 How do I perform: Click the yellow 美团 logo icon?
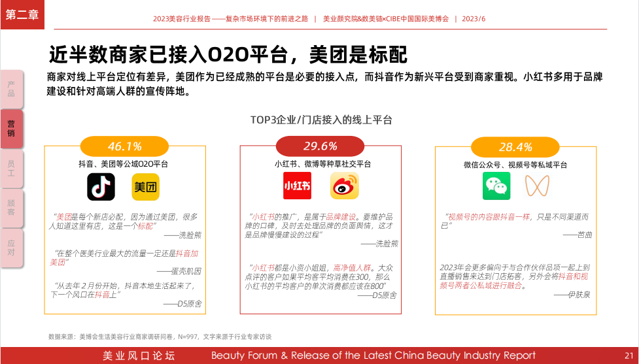(145, 187)
